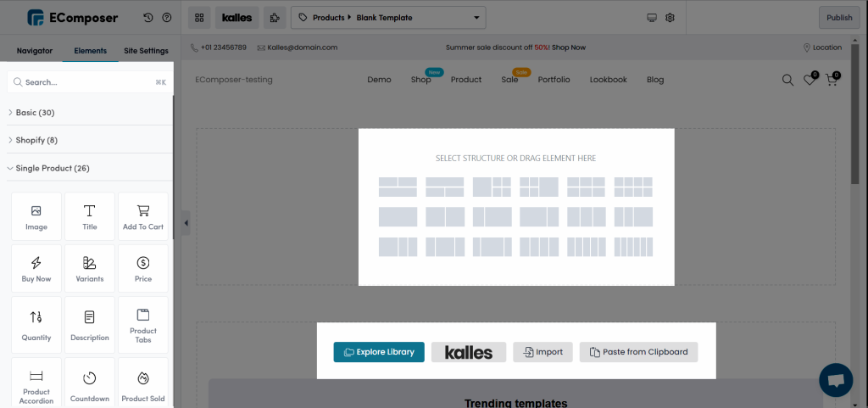Select the Title product element
868x408 pixels.
(90, 217)
